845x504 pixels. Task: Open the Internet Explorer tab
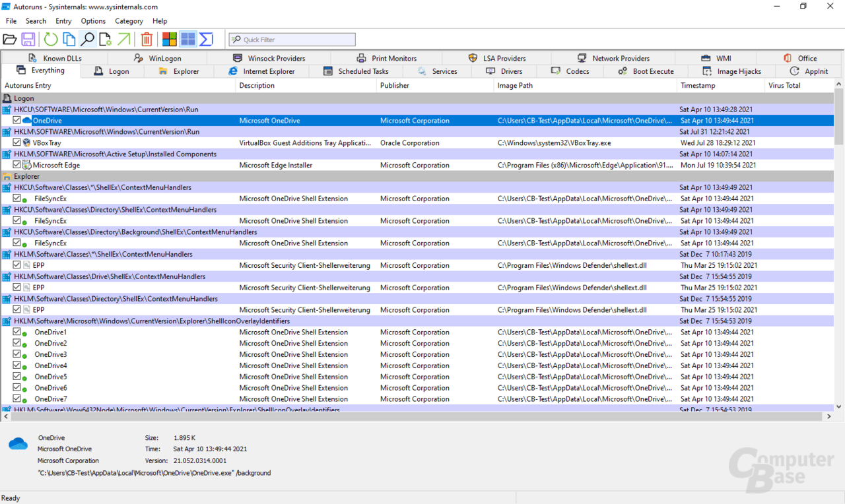(261, 71)
